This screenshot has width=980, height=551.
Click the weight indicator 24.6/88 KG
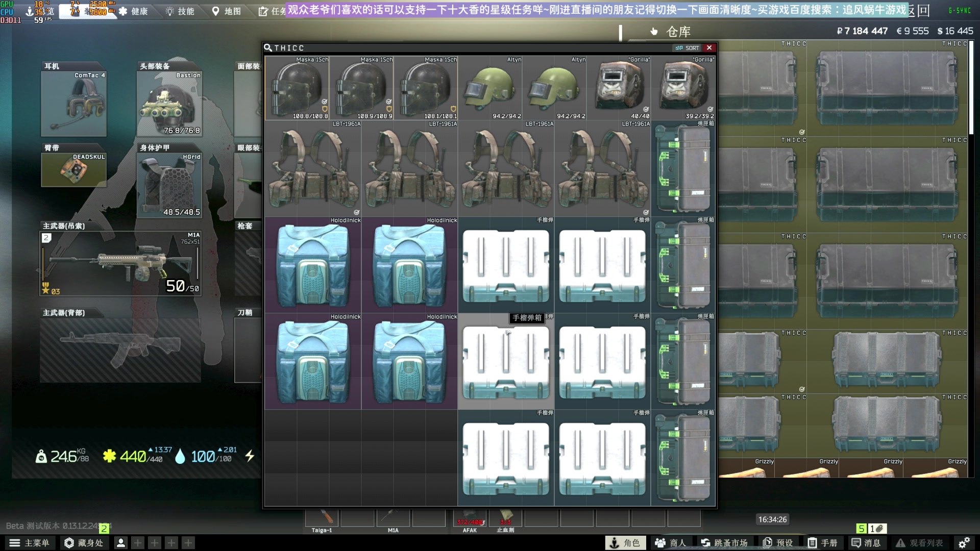point(62,456)
